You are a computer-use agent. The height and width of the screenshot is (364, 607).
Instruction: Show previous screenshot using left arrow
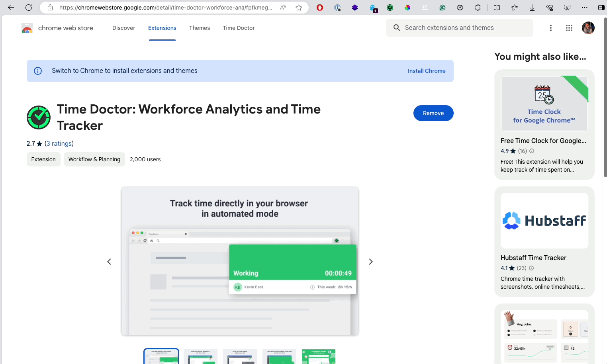(x=109, y=262)
